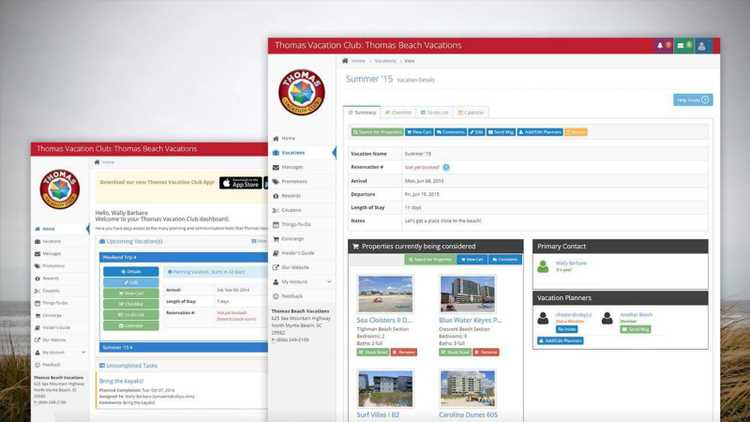
Task: Click the Primary Contact green avatar icon
Action: [543, 266]
